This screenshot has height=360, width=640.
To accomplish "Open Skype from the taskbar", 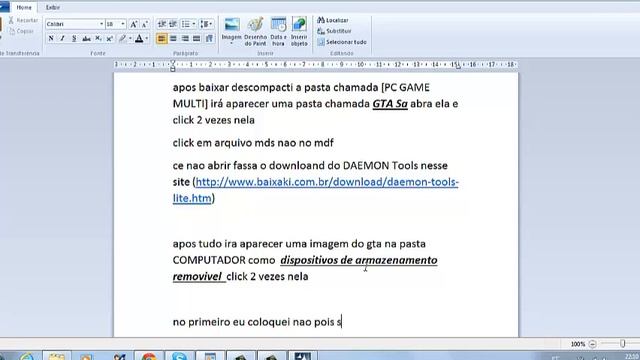I will tap(180, 357).
